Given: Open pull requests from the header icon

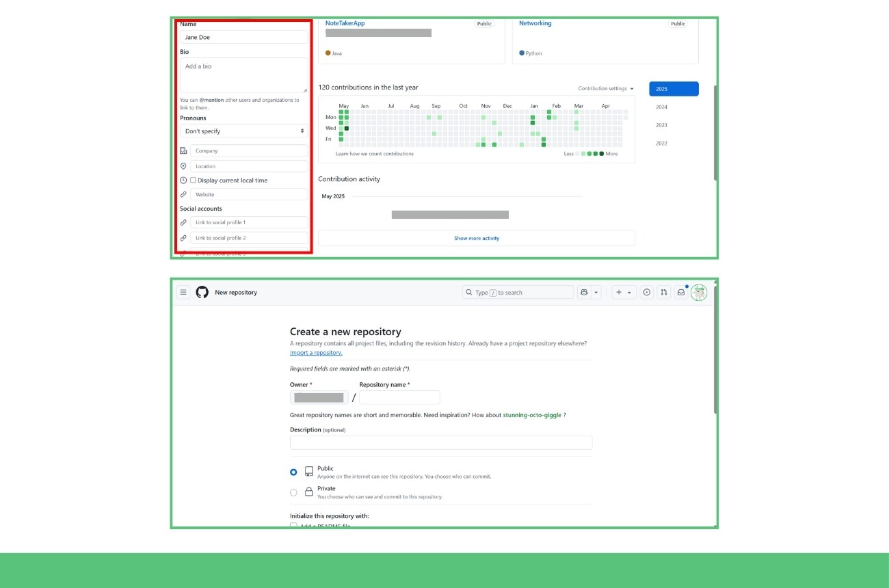Looking at the screenshot, I should pos(663,292).
